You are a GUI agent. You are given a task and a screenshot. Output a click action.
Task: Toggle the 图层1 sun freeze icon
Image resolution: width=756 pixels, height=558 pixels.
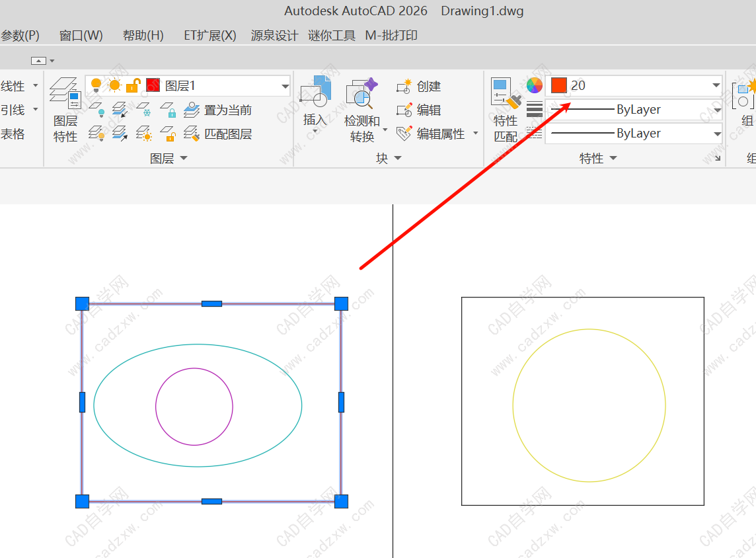(x=115, y=85)
